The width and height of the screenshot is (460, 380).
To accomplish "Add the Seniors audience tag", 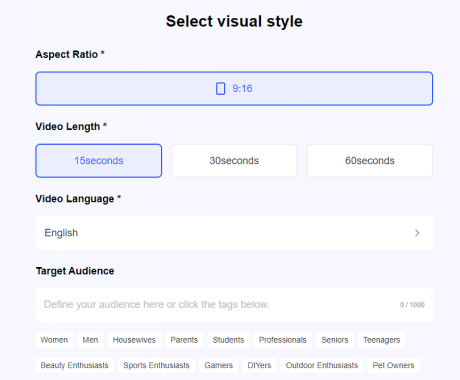I will pyautogui.click(x=335, y=340).
